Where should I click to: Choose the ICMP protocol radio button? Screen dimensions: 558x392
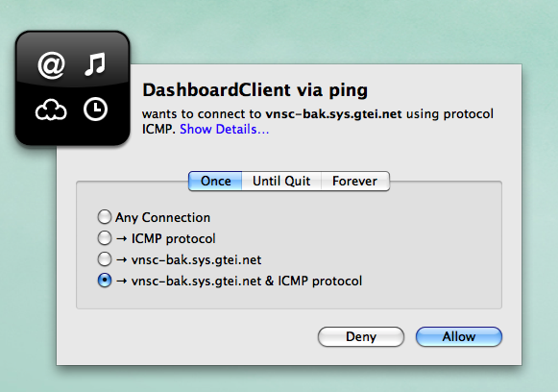pos(105,238)
